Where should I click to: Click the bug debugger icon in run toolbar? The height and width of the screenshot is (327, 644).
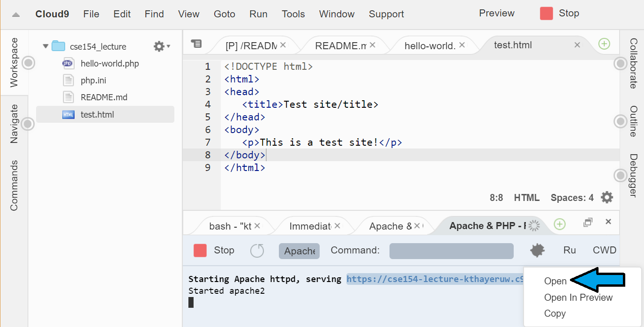point(537,251)
